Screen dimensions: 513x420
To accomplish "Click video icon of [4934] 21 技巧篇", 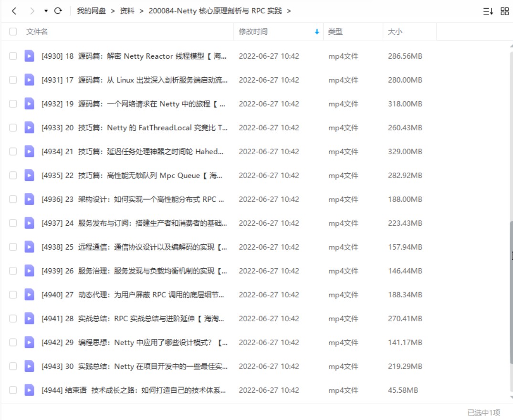I will [x=30, y=151].
